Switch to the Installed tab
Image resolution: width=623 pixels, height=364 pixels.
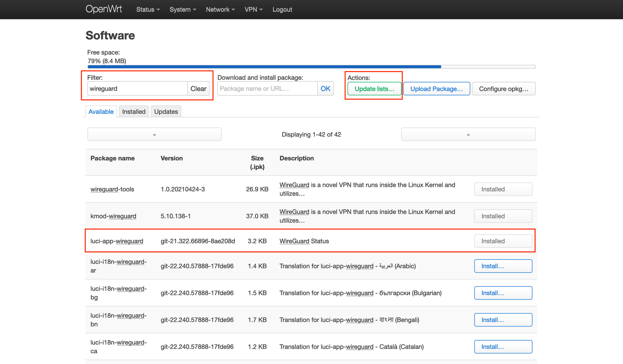134,112
